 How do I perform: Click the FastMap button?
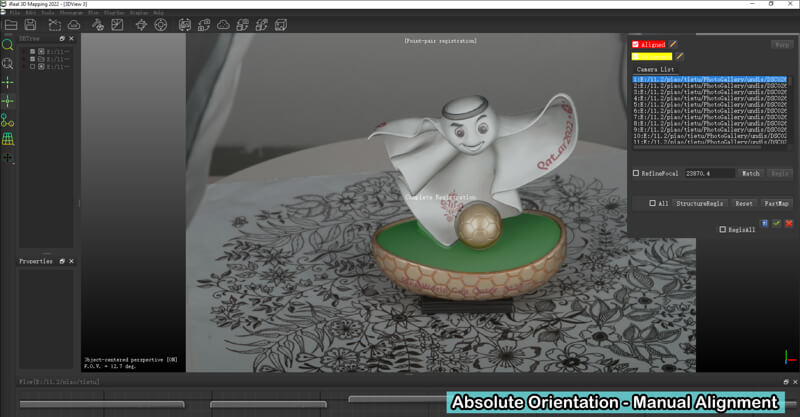[776, 203]
